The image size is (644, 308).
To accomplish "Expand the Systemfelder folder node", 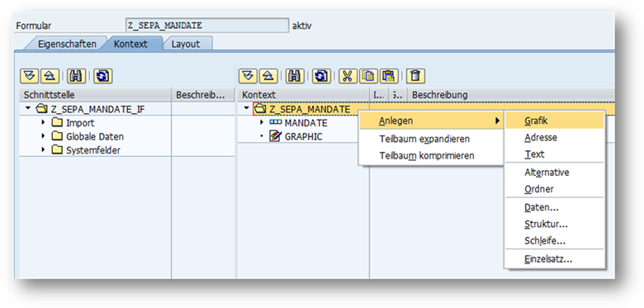I will [44, 150].
